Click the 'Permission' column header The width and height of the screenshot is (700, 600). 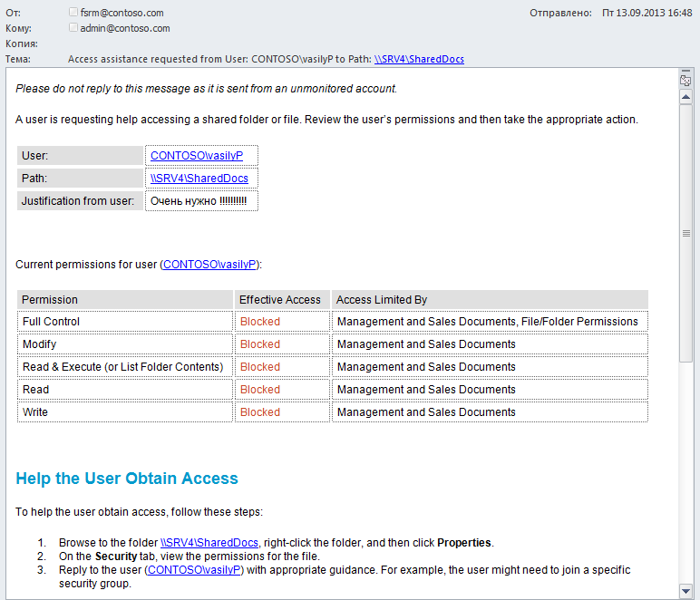[x=125, y=299]
